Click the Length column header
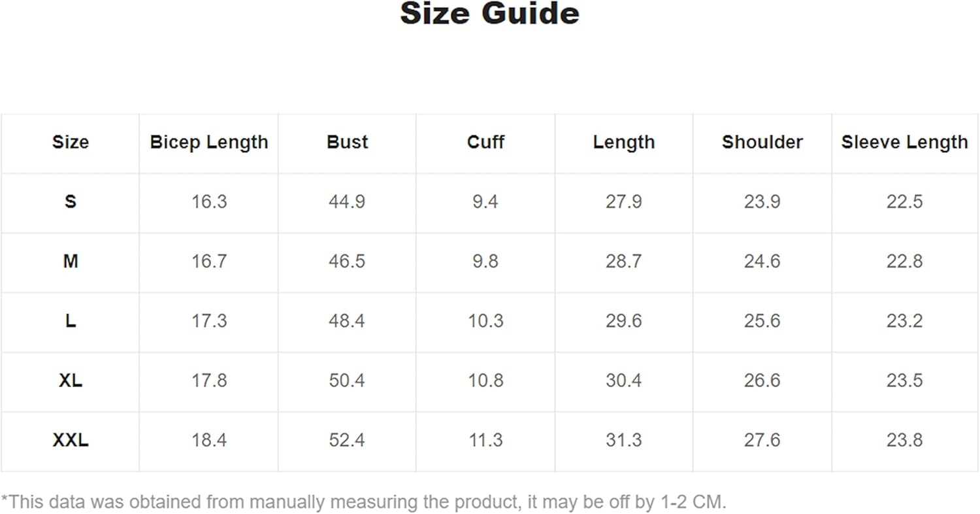The image size is (980, 514). [x=624, y=143]
